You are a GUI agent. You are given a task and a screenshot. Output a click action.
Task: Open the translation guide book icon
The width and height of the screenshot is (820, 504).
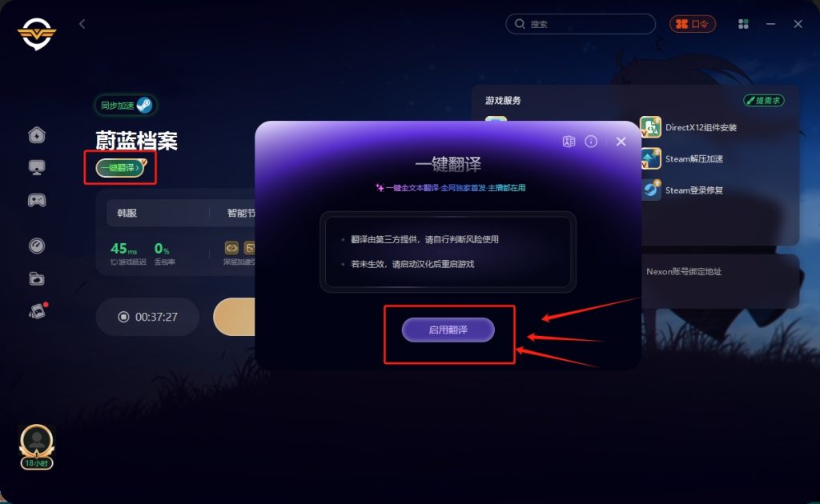(x=569, y=142)
